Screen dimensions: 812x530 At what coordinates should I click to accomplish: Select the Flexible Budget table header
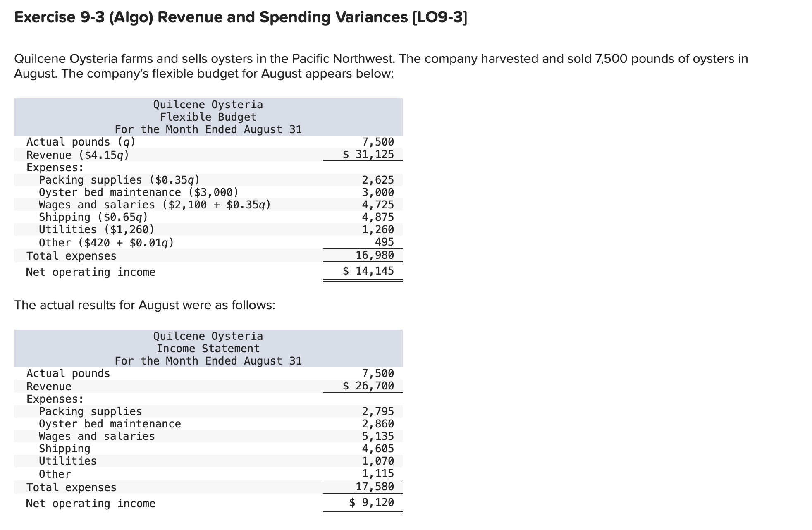208,117
